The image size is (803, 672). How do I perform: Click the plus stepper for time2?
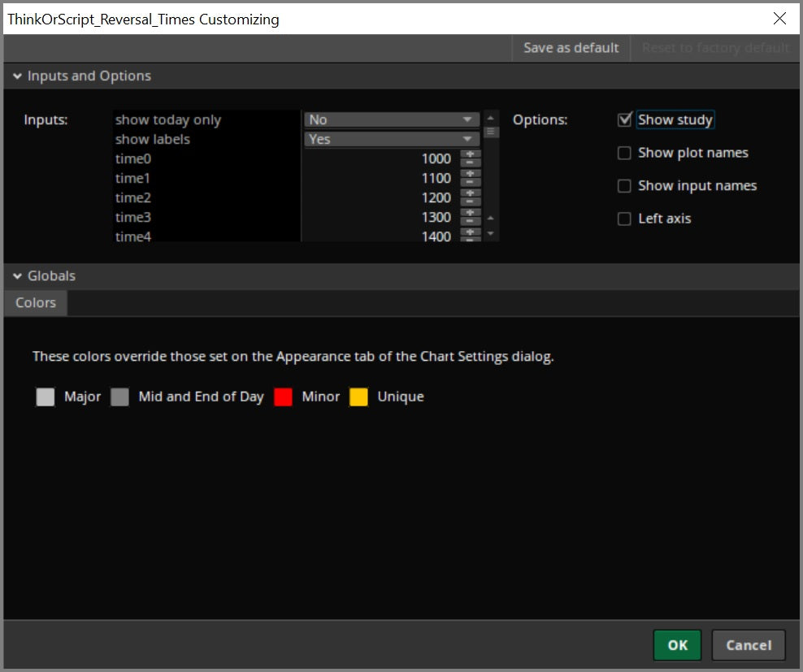470,193
